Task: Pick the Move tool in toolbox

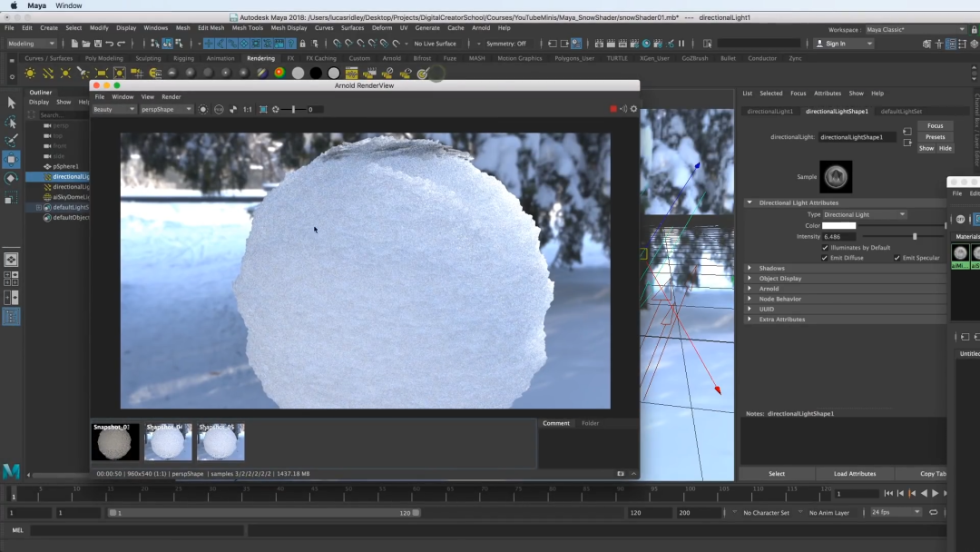Action: click(x=11, y=160)
